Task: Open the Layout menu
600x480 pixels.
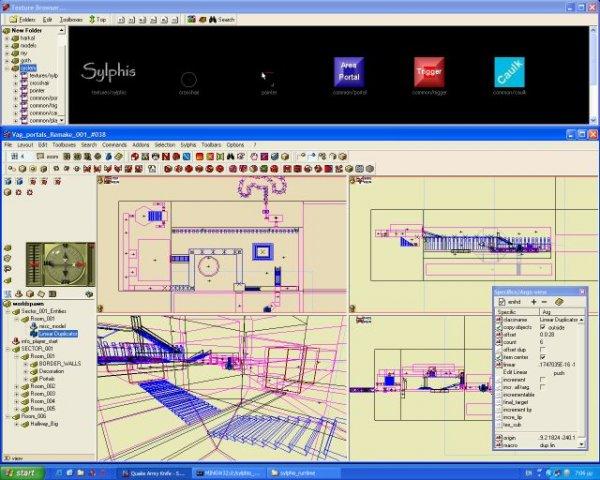Action: tap(25, 145)
